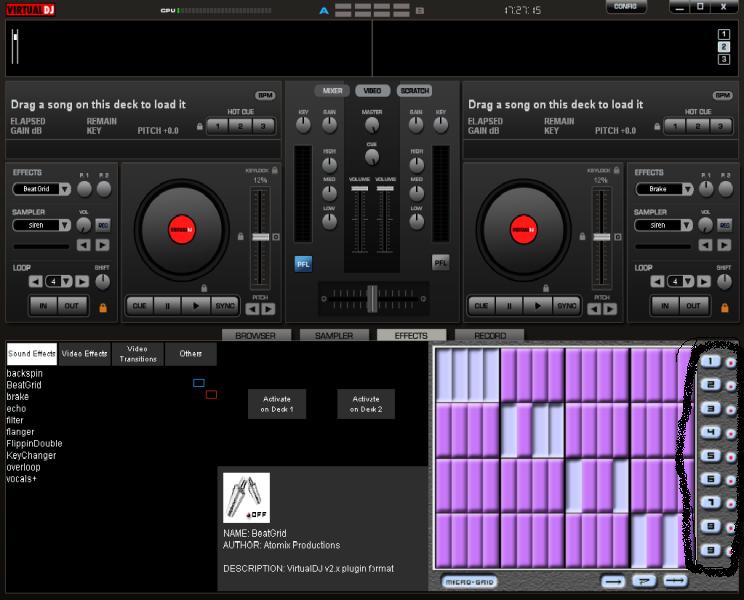Image resolution: width=744 pixels, height=600 pixels.
Task: Click Activate on Deck 1 button
Action: tap(277, 403)
